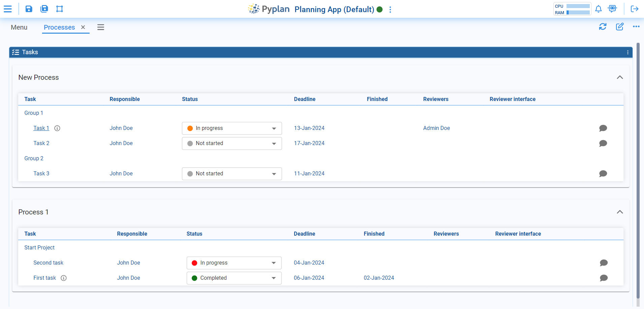The height and width of the screenshot is (309, 644).
Task: Open Task 1 details link
Action: tap(41, 128)
